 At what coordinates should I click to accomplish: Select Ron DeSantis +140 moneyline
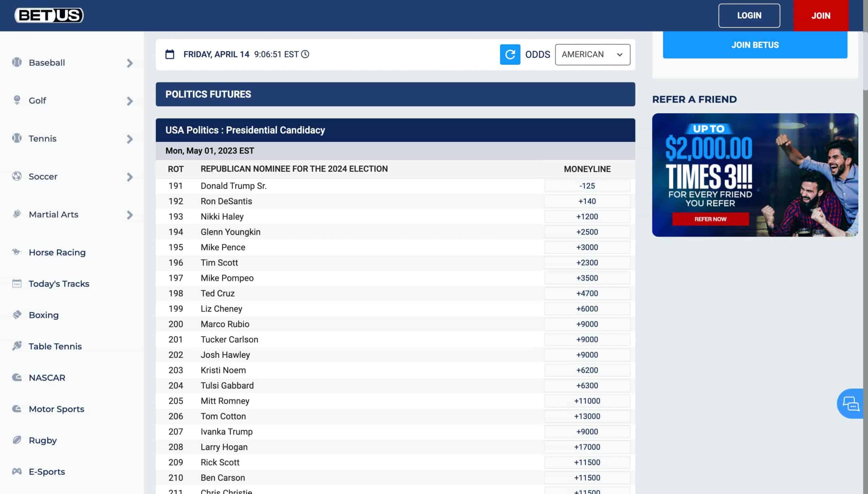(587, 201)
